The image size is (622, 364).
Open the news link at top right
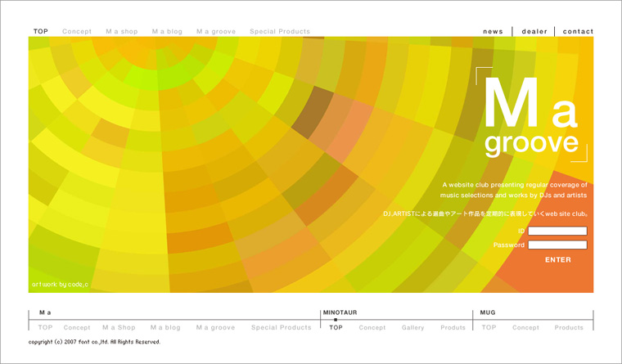click(493, 32)
